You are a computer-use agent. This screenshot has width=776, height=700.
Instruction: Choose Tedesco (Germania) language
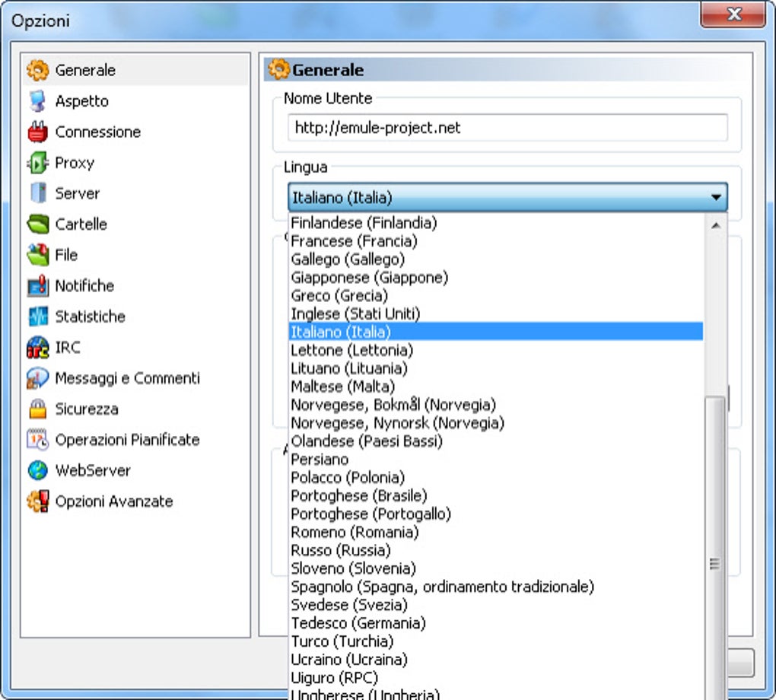(x=496, y=623)
